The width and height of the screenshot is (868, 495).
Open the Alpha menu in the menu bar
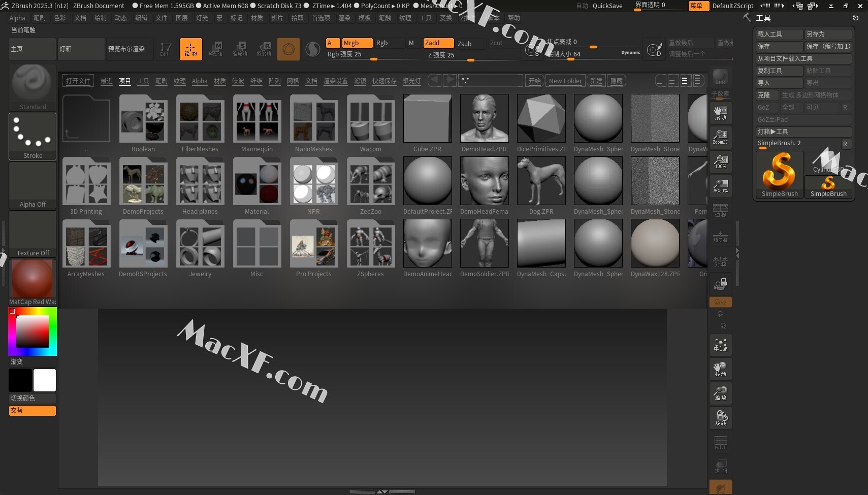point(17,18)
